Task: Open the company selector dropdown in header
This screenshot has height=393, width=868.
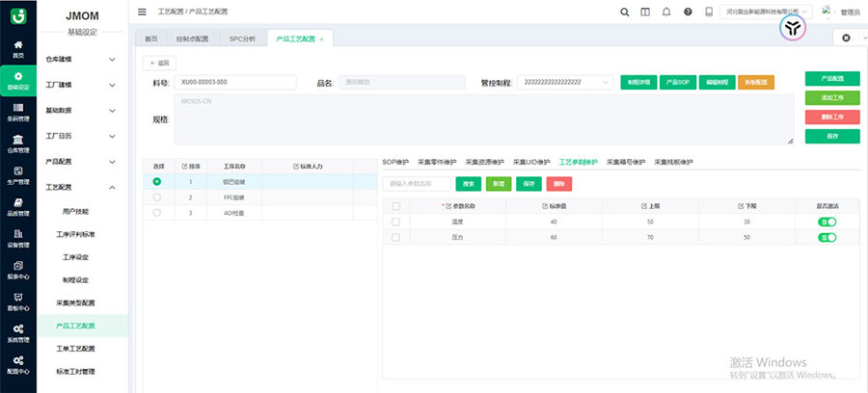Action: [766, 12]
